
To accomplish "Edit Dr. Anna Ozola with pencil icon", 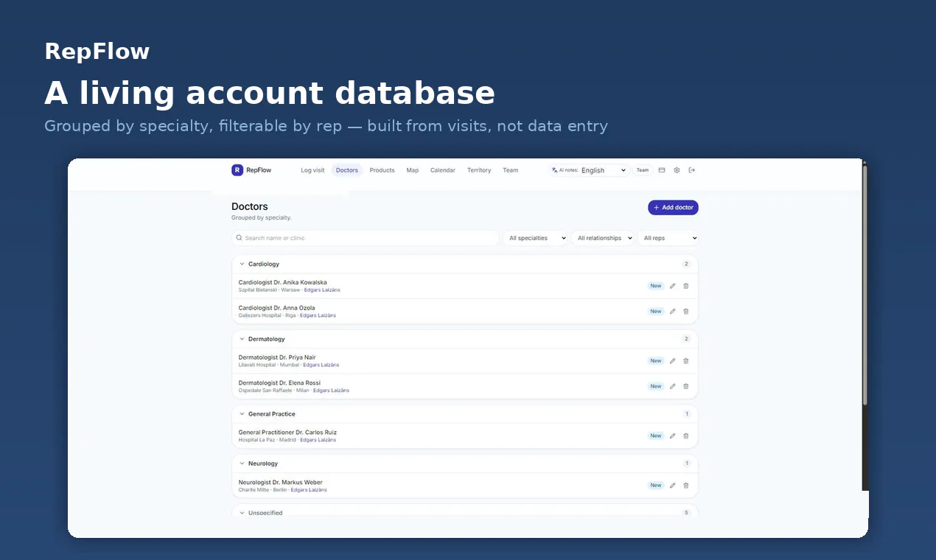I will [672, 312].
